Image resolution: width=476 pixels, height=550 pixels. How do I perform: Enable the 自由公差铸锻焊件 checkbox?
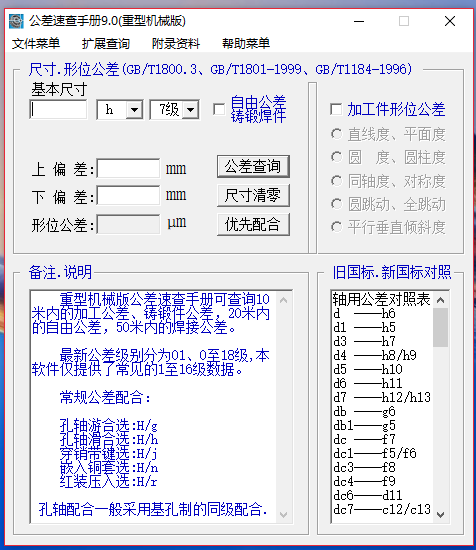click(x=219, y=109)
